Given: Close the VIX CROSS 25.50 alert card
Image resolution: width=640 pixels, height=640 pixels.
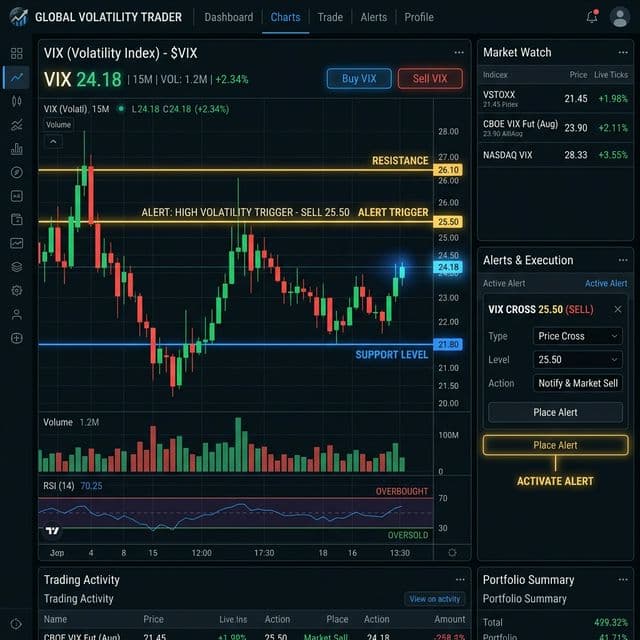Looking at the screenshot, I should [618, 309].
